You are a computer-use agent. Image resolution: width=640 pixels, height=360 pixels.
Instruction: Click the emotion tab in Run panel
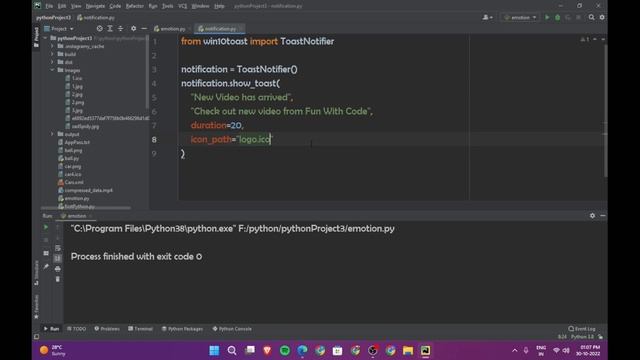(76, 216)
